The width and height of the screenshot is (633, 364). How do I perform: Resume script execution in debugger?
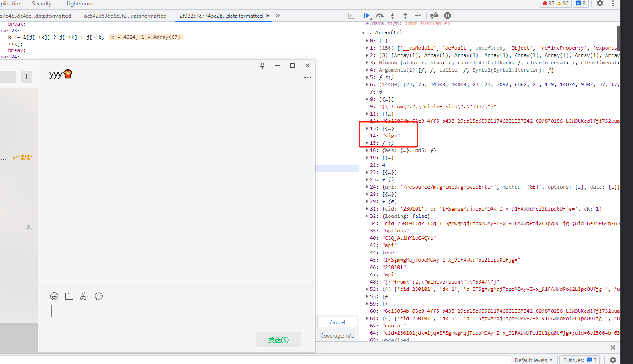click(367, 16)
